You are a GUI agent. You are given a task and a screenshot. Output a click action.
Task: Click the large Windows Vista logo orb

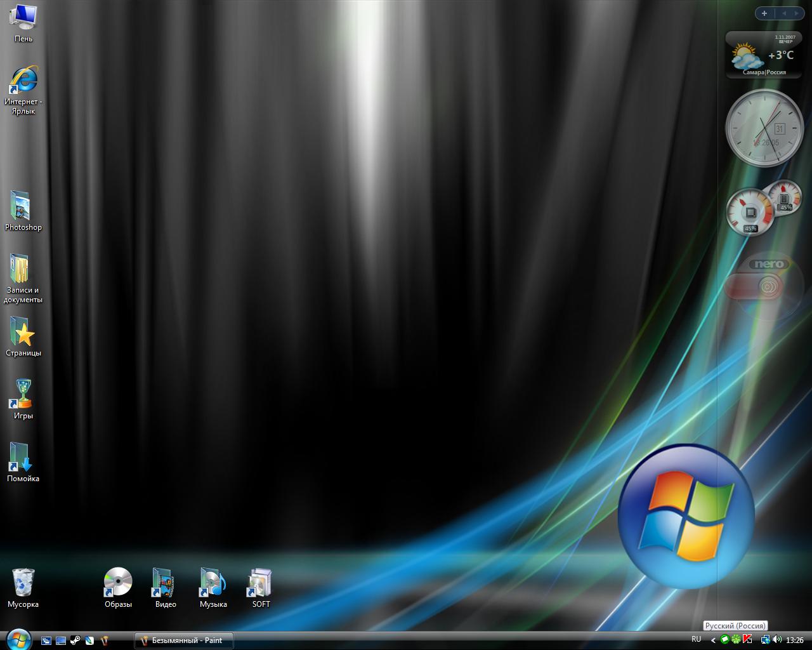click(686, 516)
